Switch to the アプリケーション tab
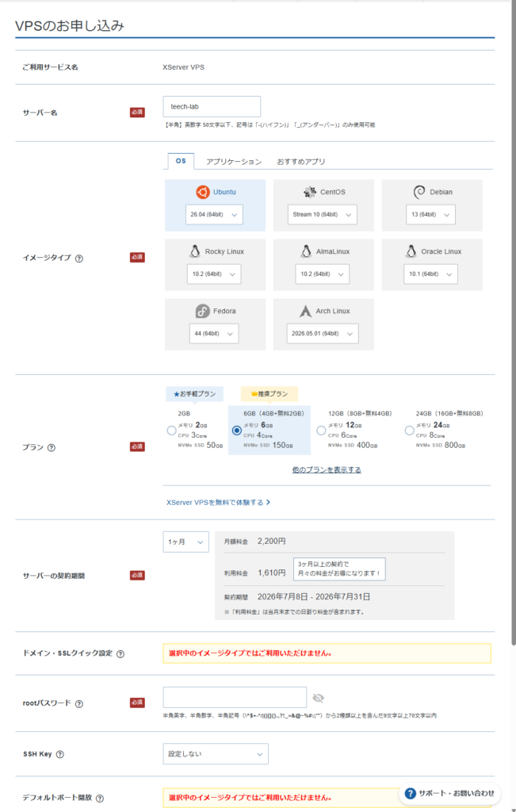Screen dimensions: 516x812 (x=234, y=162)
